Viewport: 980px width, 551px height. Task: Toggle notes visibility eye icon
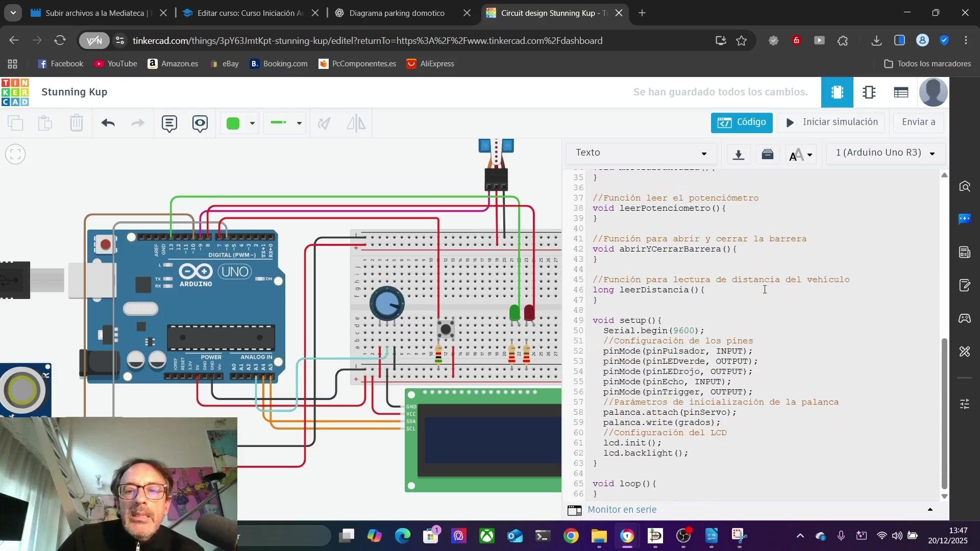200,123
